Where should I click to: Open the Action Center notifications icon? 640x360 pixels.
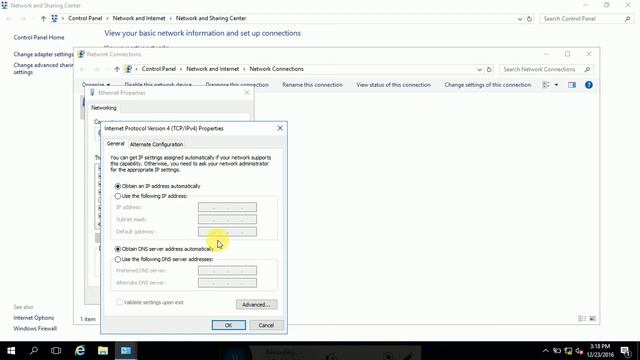pyautogui.click(x=626, y=351)
